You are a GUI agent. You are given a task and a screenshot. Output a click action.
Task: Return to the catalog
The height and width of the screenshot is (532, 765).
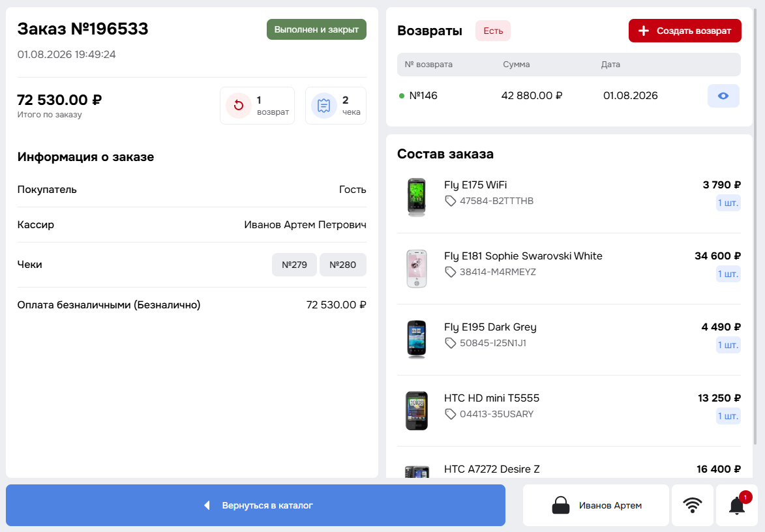click(x=255, y=505)
